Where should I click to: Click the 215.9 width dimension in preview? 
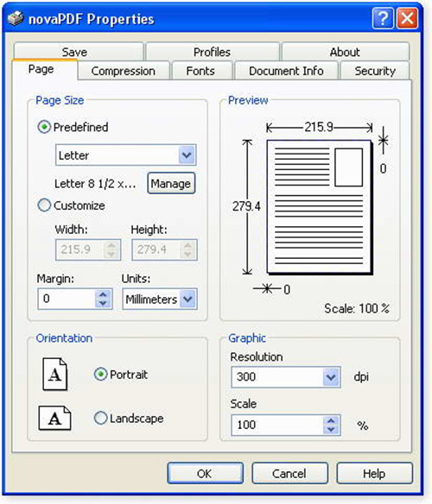click(x=319, y=127)
